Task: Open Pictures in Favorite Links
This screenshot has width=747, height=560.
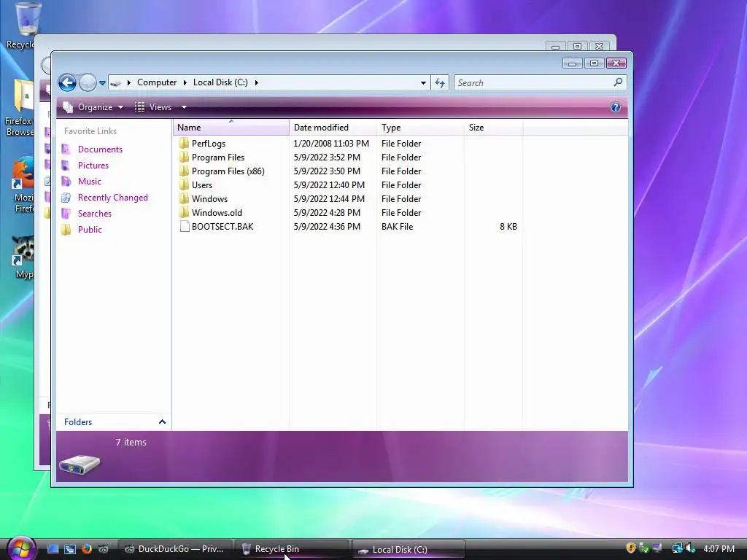Action: pyautogui.click(x=93, y=166)
